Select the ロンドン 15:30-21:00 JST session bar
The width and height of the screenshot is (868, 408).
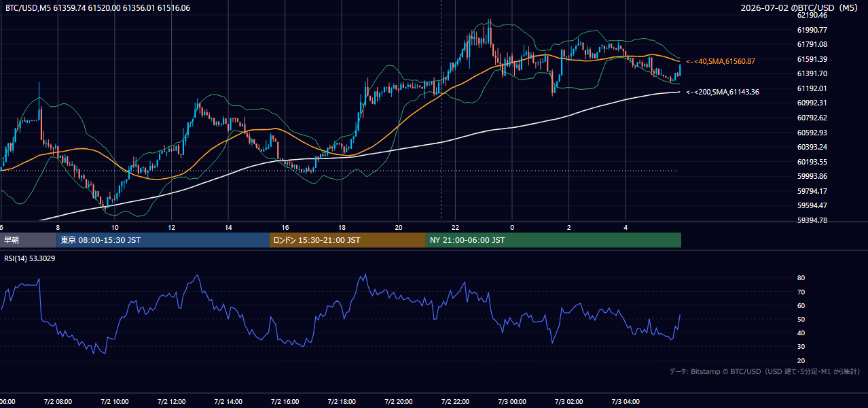tap(348, 240)
